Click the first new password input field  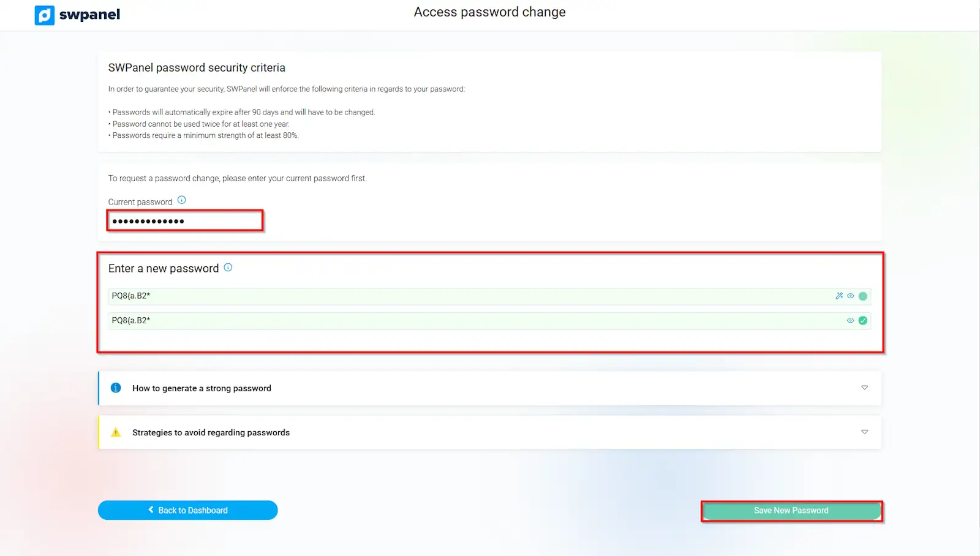pyautogui.click(x=466, y=296)
